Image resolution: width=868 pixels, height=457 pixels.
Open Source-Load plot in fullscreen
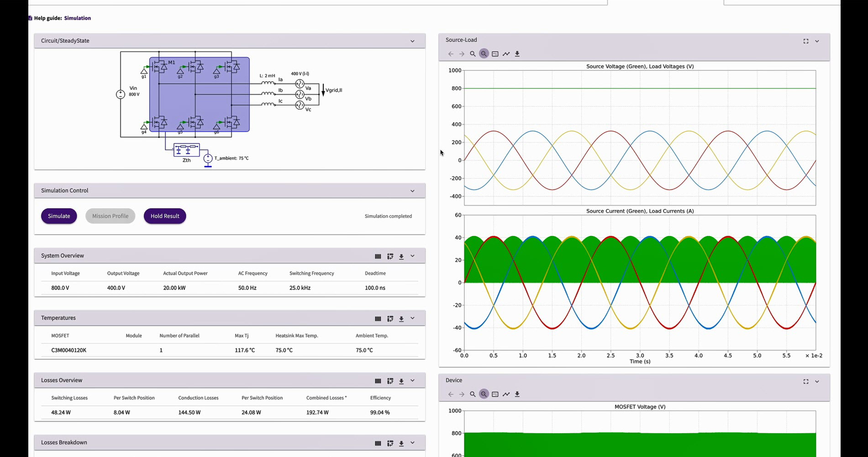pyautogui.click(x=805, y=41)
